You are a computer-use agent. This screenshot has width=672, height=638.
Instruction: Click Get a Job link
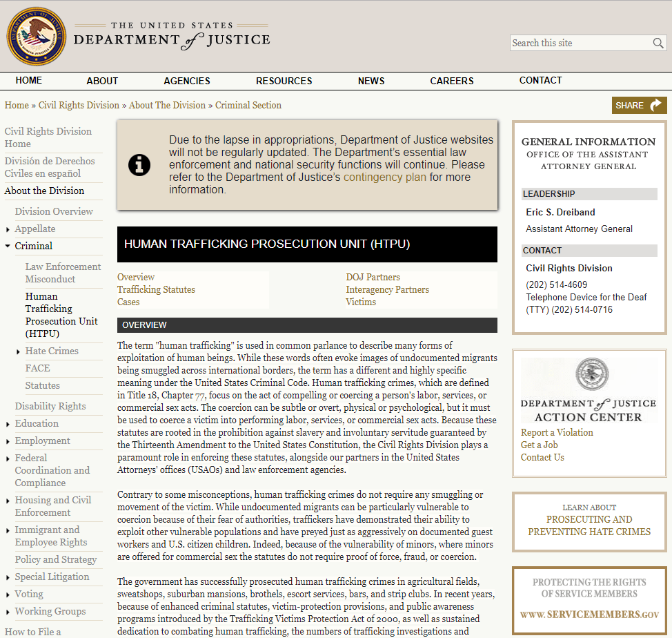(x=539, y=445)
